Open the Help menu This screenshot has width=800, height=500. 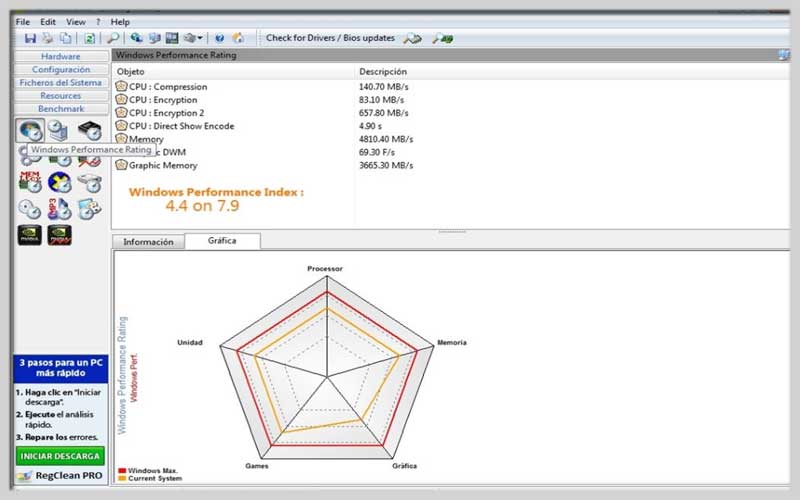120,22
